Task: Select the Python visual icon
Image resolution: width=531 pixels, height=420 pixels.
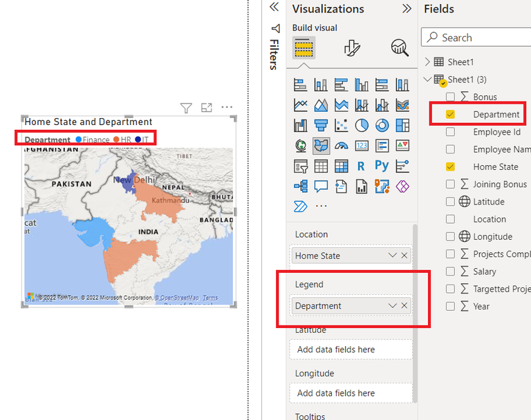Action: [x=382, y=166]
